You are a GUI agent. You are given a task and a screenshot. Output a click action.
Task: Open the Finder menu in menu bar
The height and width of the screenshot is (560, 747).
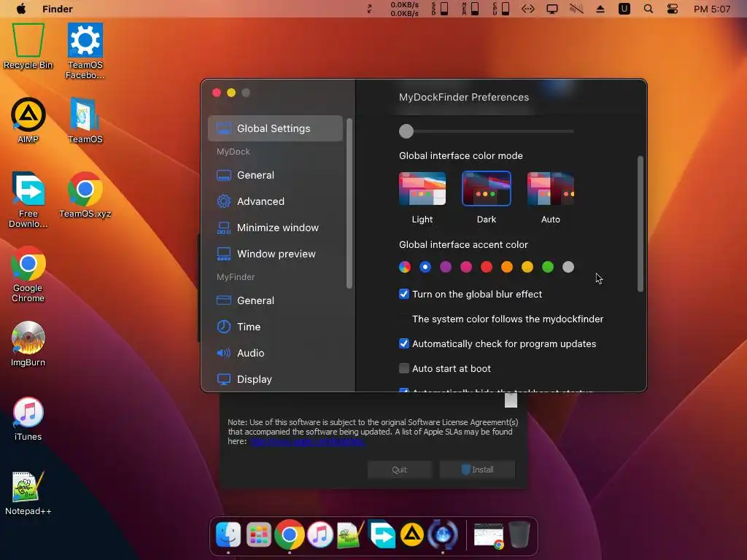57,9
